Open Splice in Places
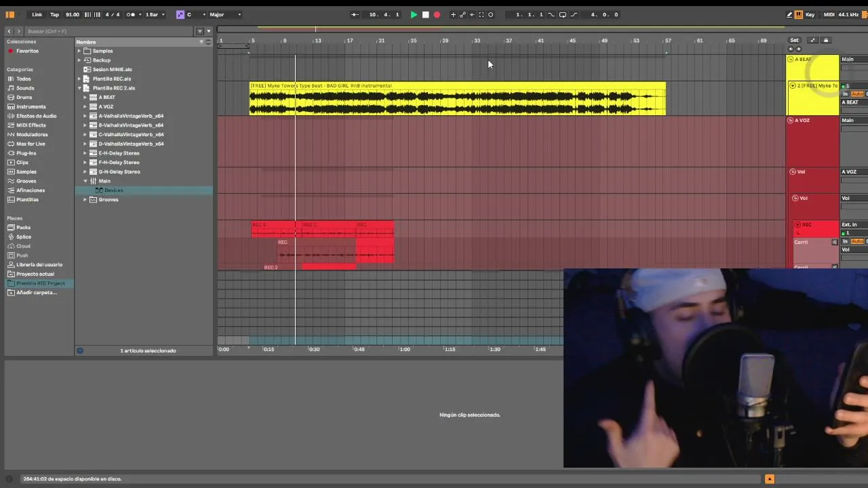 coord(24,237)
